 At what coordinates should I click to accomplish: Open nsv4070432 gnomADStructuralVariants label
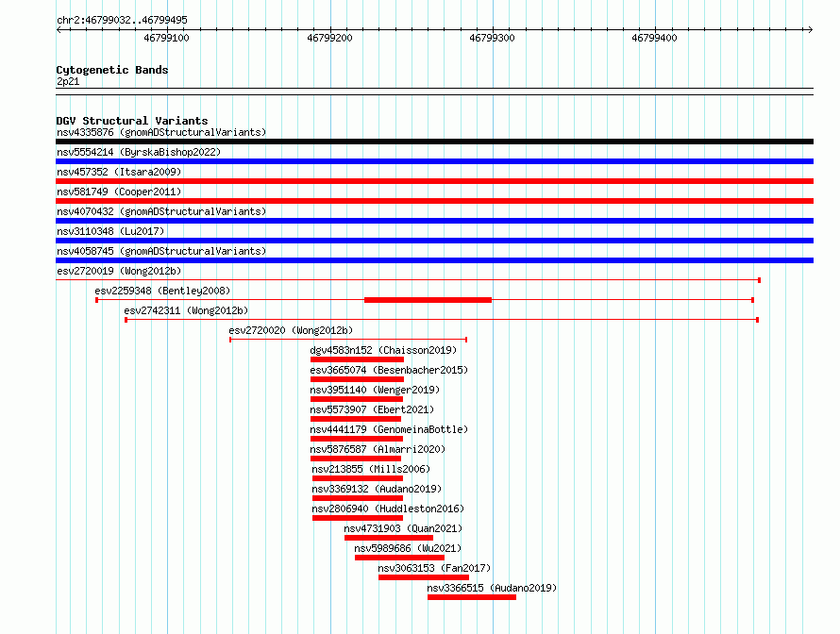(x=161, y=211)
